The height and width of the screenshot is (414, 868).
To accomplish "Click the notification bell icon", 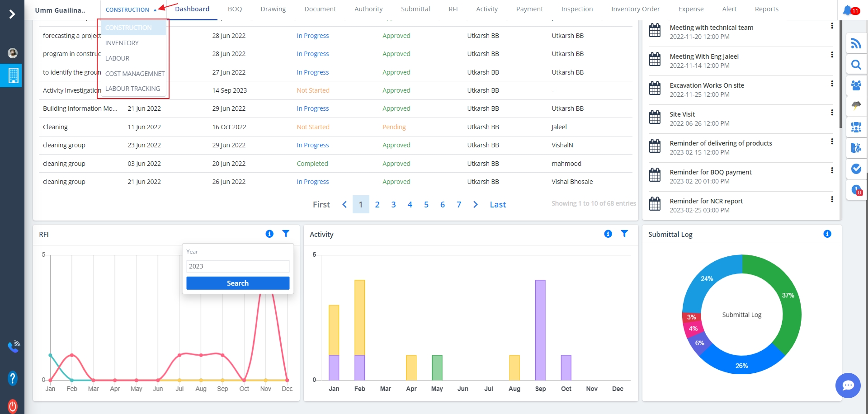I will tap(848, 10).
